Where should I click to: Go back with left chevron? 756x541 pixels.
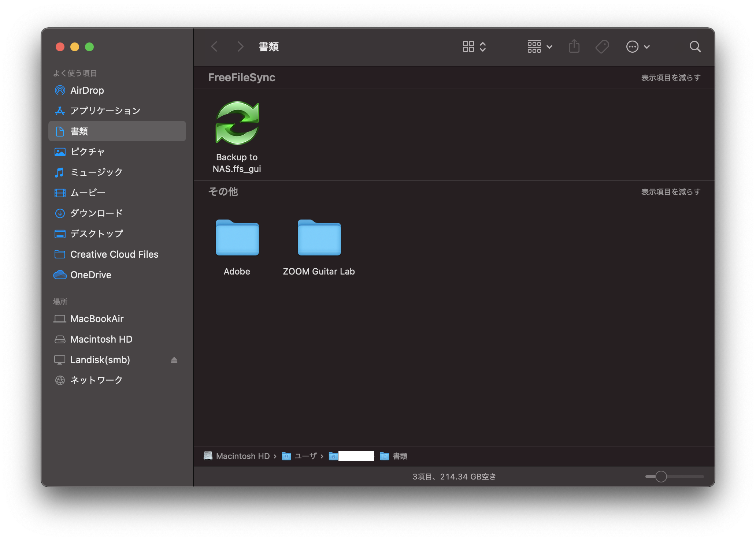[x=215, y=46]
